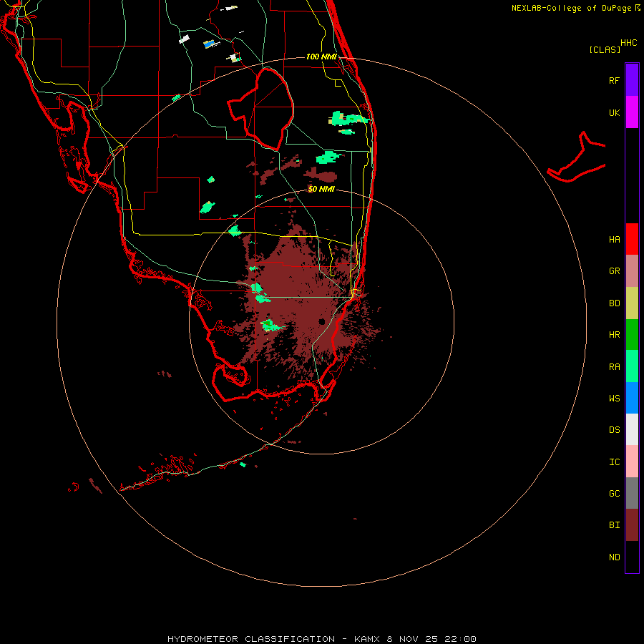The image size is (644, 644).
Task: Click the GC legend label
Action: 614,494
